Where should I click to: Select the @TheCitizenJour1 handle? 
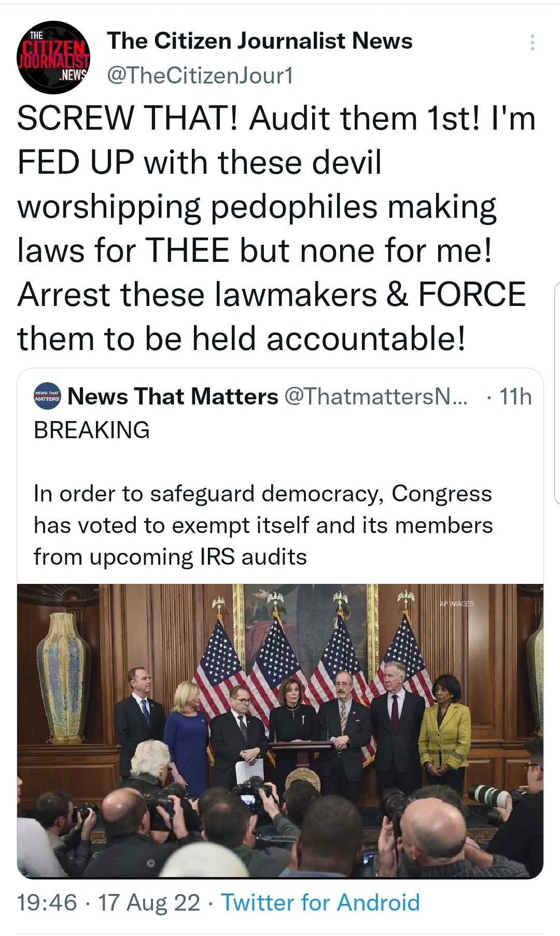(x=200, y=76)
